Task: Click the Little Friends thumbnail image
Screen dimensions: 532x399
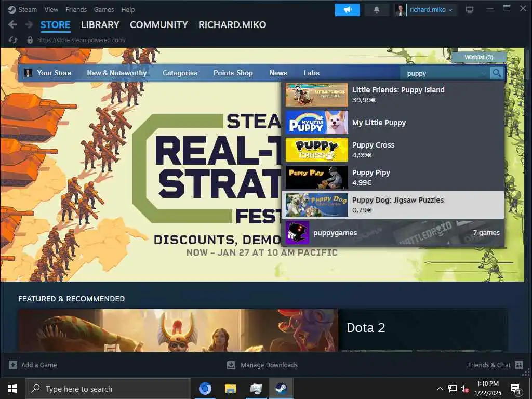Action: point(317,95)
